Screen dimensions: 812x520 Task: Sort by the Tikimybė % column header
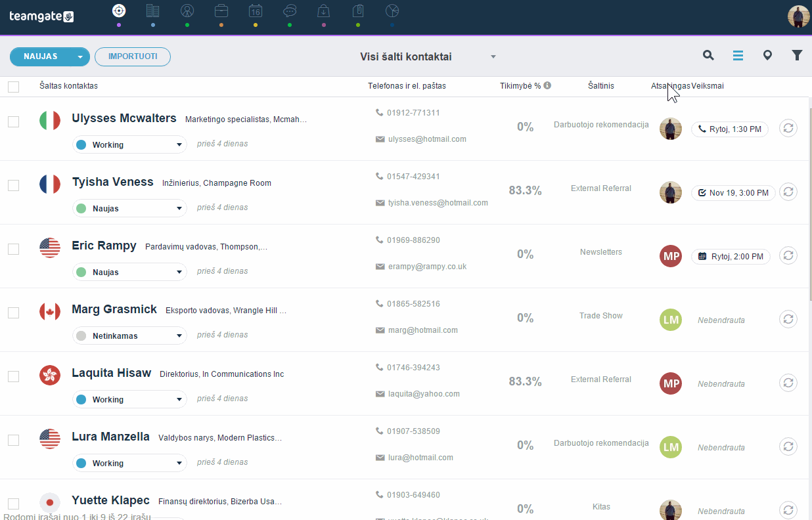tap(520, 86)
